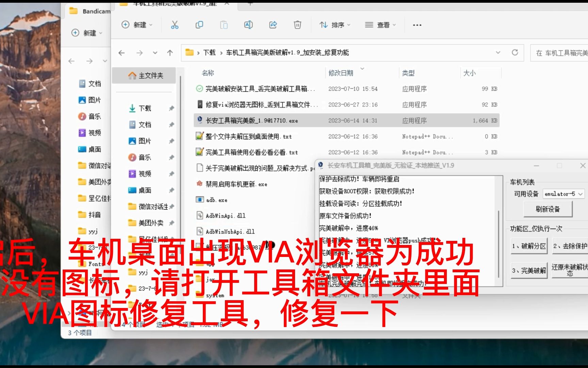Open 图片 in back window's sidebar
This screenshot has width=588, height=368.
[x=90, y=100]
